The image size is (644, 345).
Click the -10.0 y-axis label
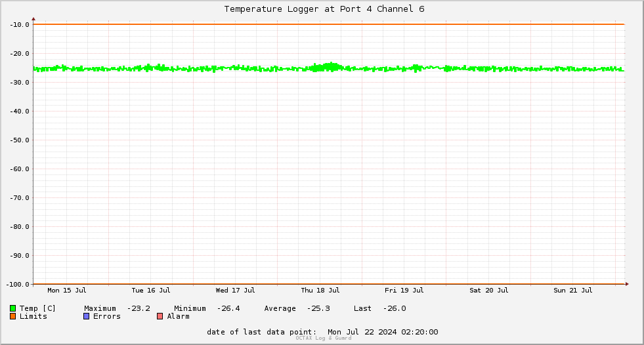pyautogui.click(x=20, y=25)
